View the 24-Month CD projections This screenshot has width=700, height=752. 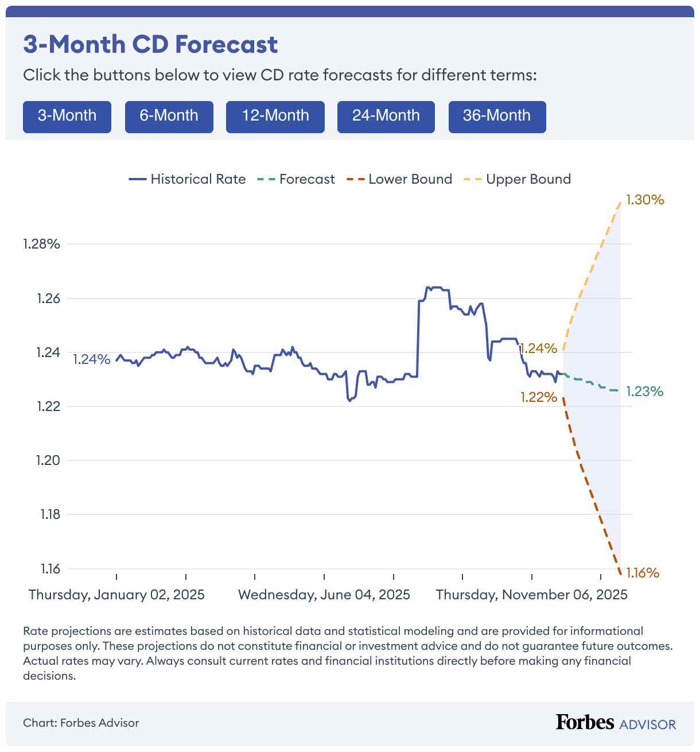click(x=386, y=116)
